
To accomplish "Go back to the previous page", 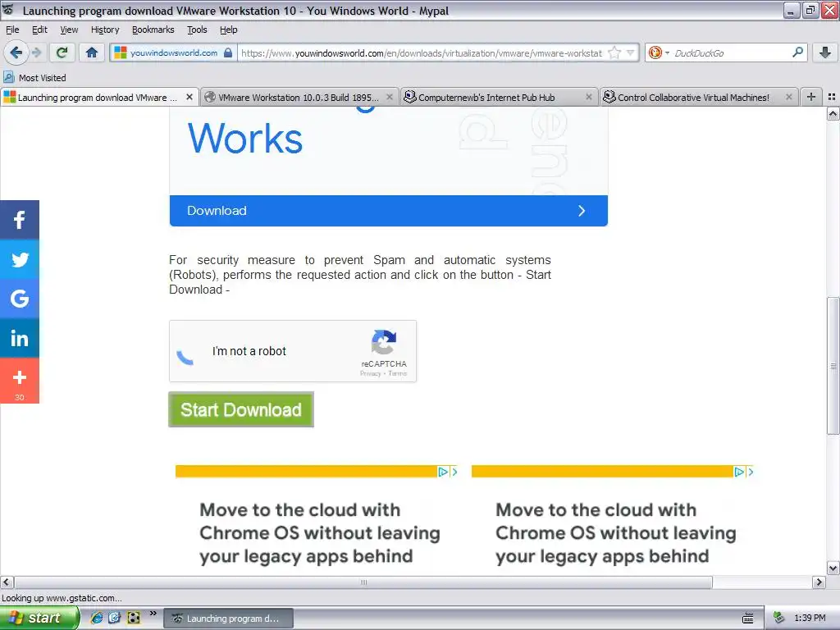I will (16, 52).
